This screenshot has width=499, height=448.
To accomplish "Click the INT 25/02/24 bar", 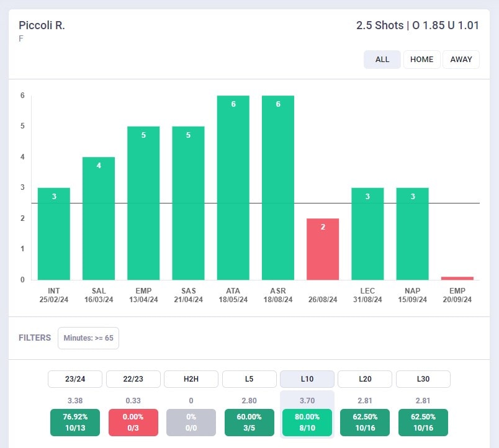I will [x=54, y=234].
